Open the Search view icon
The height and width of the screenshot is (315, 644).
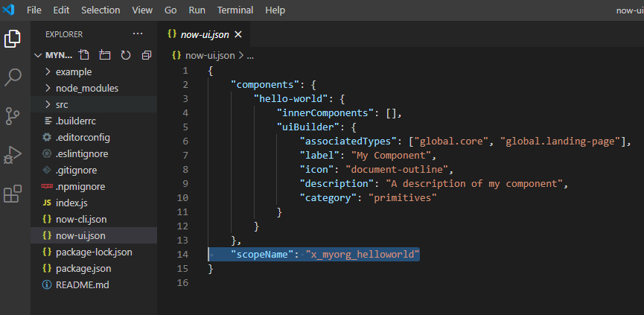pos(13,77)
